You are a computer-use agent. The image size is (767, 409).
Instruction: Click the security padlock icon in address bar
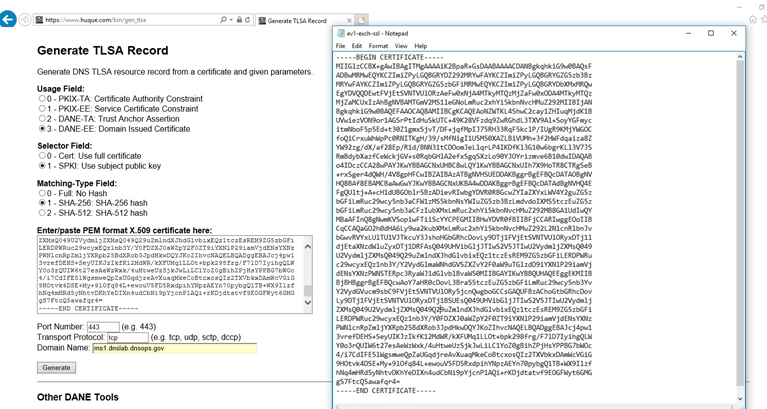point(238,20)
